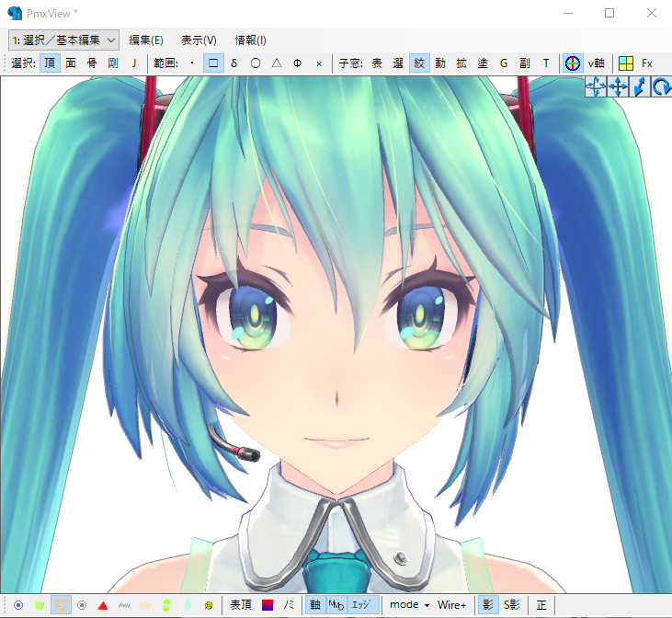Toggle the 軸 axis display
Viewport: 672px width, 618px height.
315,605
